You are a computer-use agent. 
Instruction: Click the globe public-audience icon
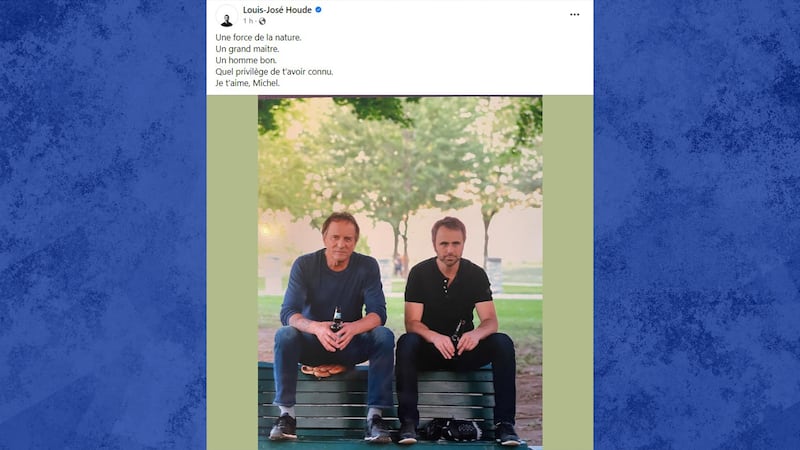(262, 21)
